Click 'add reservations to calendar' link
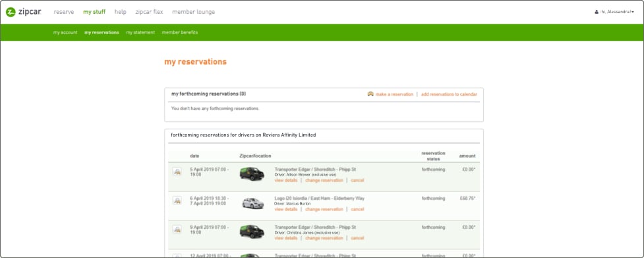644x258 pixels. pyautogui.click(x=449, y=94)
